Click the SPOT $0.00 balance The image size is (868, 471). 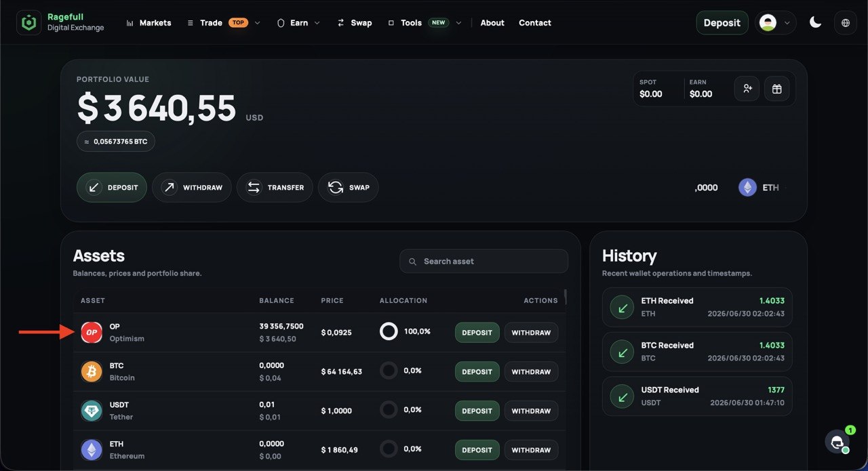click(x=651, y=89)
